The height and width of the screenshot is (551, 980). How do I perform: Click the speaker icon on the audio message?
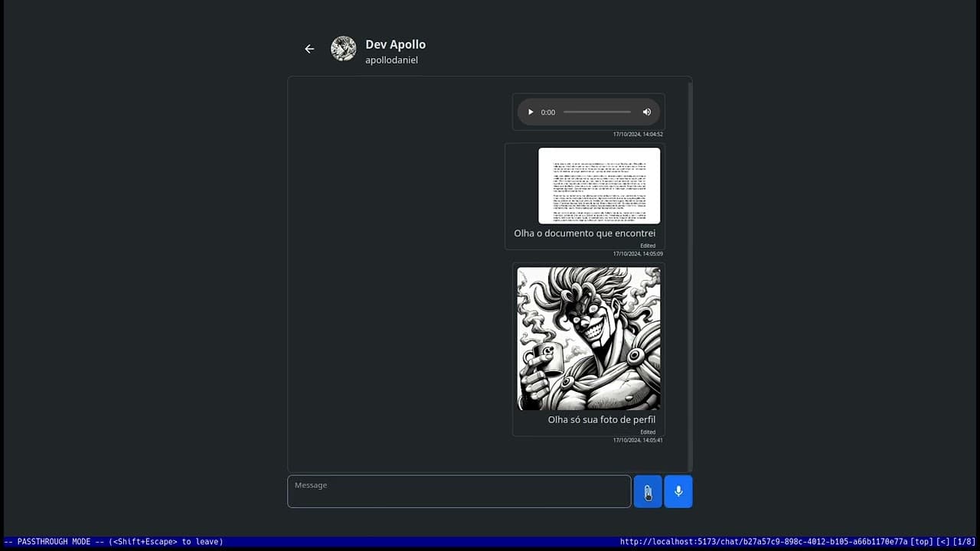tap(646, 112)
